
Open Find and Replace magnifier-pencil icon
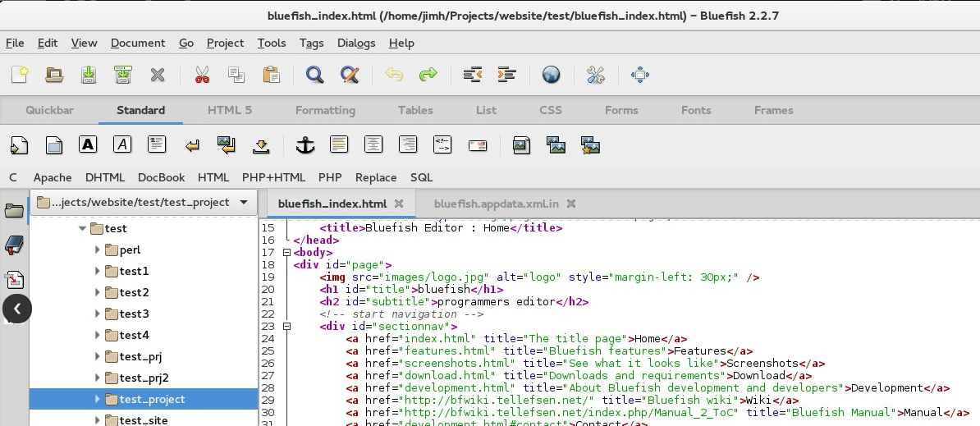tap(350, 75)
